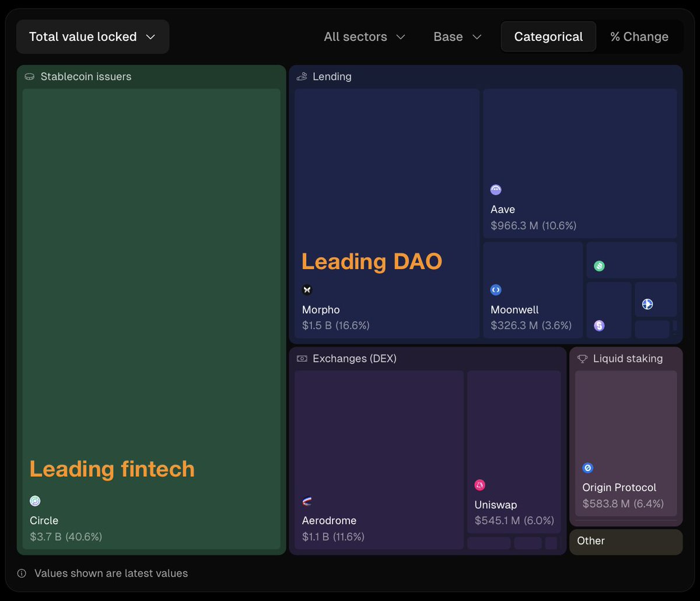Expand the All sectors filter
Screen dimensions: 700x601
(x=365, y=37)
